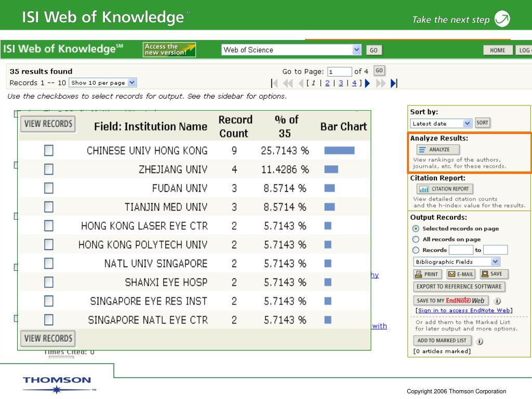Viewport: 532px width, 399px height.
Task: Click the 'Field: Institution Name' column header
Action: click(x=151, y=127)
